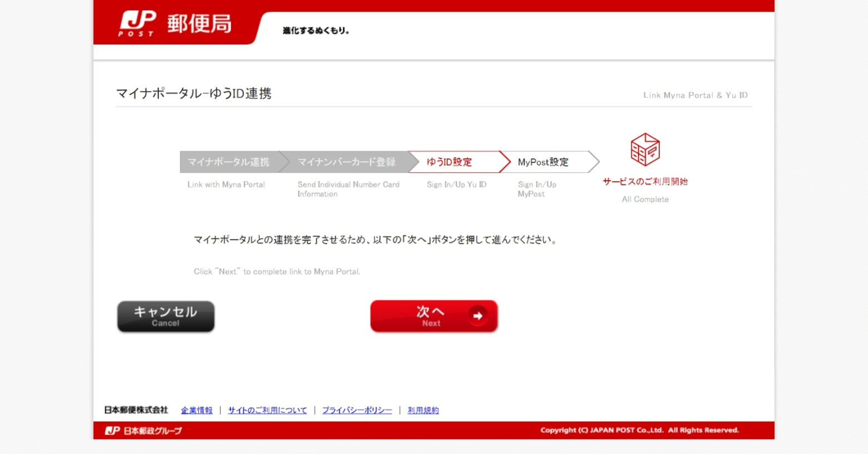Click 'Click Next to complete link' text

pos(277,272)
